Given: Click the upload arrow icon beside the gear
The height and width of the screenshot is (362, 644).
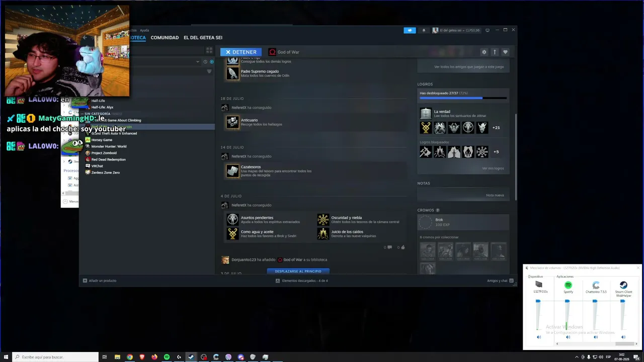Looking at the screenshot, I should (495, 52).
